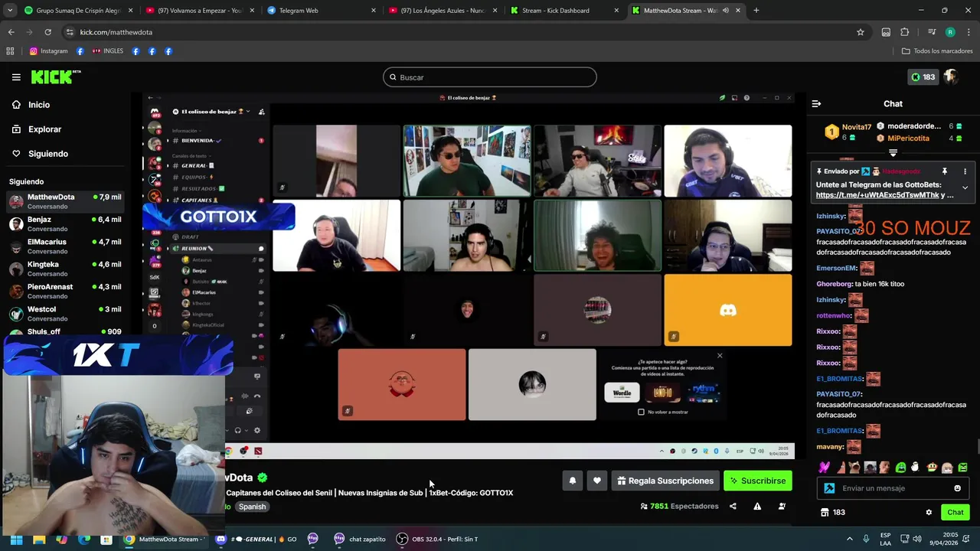Screen dimensions: 980x551
Task: Open the INGLES bookmarks folder
Action: (x=107, y=51)
